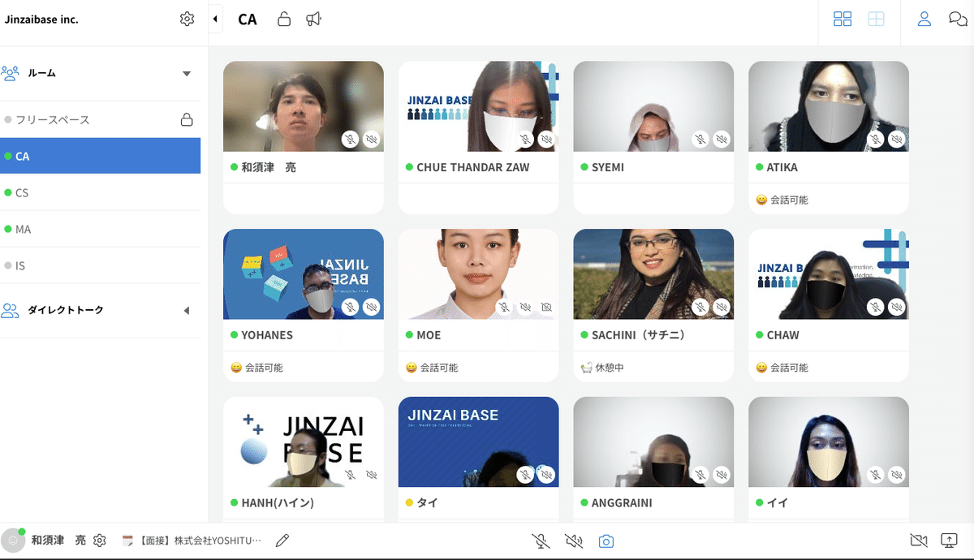Viewport: 974px width, 560px height.
Task: Open the chat speech bubbles icon
Action: (958, 19)
